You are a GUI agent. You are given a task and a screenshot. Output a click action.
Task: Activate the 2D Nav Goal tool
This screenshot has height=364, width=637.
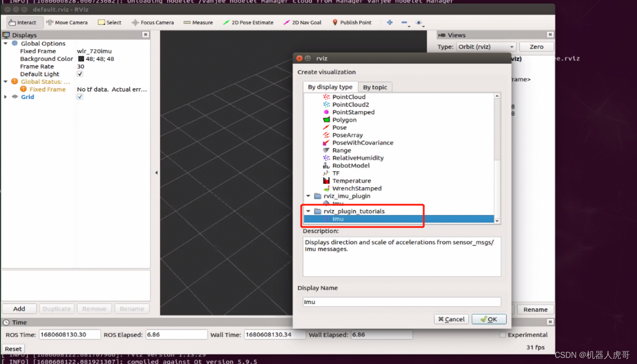pos(302,22)
